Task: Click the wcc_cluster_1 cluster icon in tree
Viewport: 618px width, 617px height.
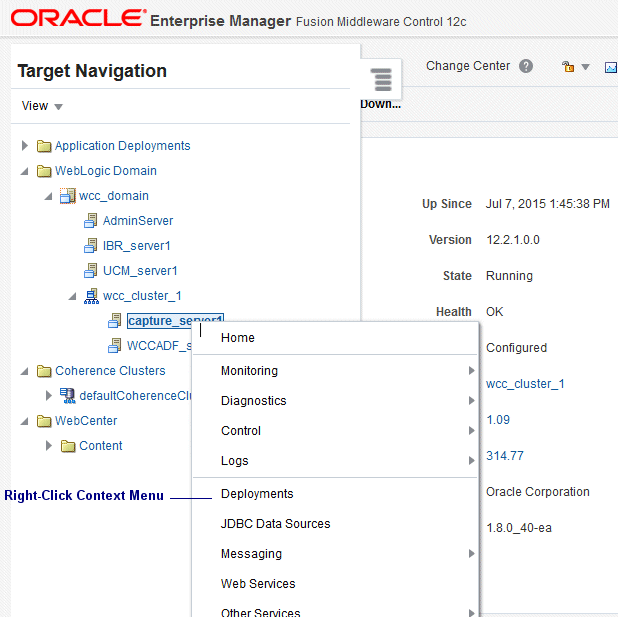Action: (91, 296)
